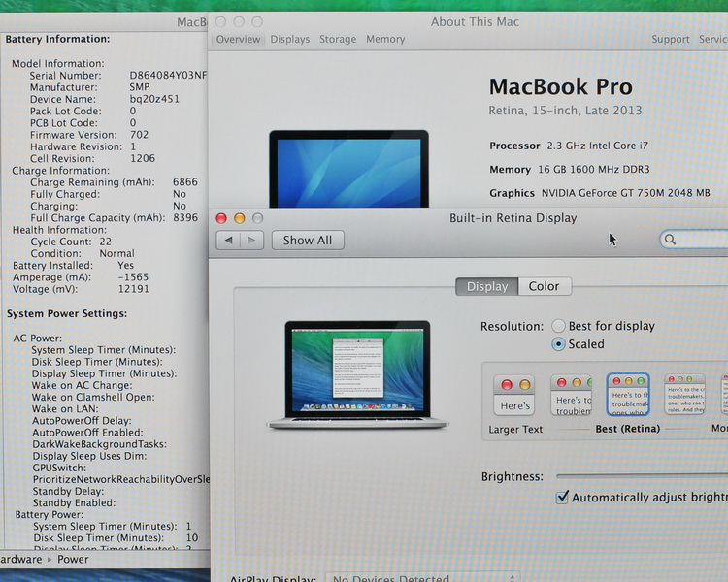The width and height of the screenshot is (728, 582).
Task: Click Graphics NVIDIA GeForce GT 750M text
Action: (600, 193)
